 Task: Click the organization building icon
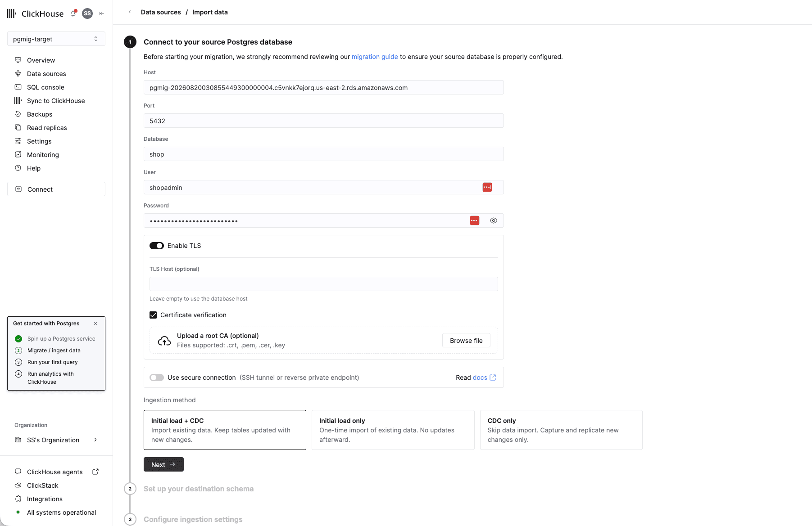(18, 440)
